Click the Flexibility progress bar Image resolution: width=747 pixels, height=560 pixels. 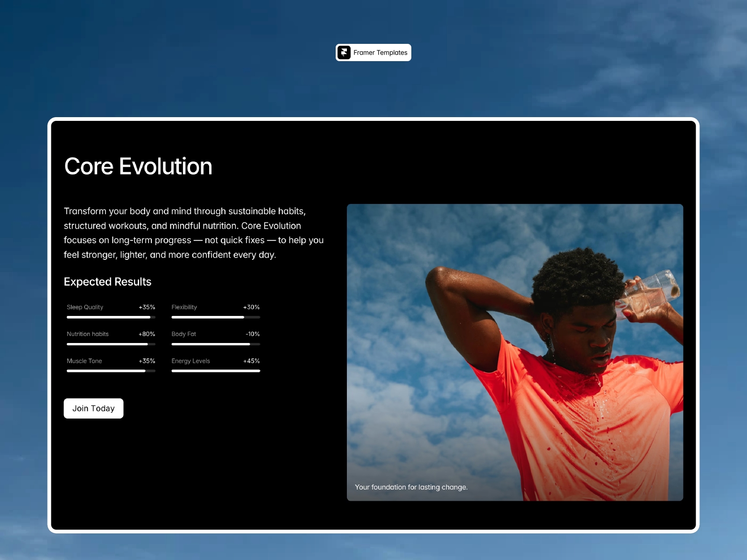(216, 317)
